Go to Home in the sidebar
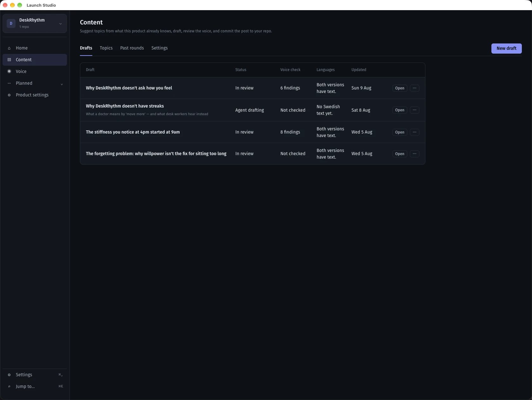Viewport: 532px width, 400px height. 35,48
